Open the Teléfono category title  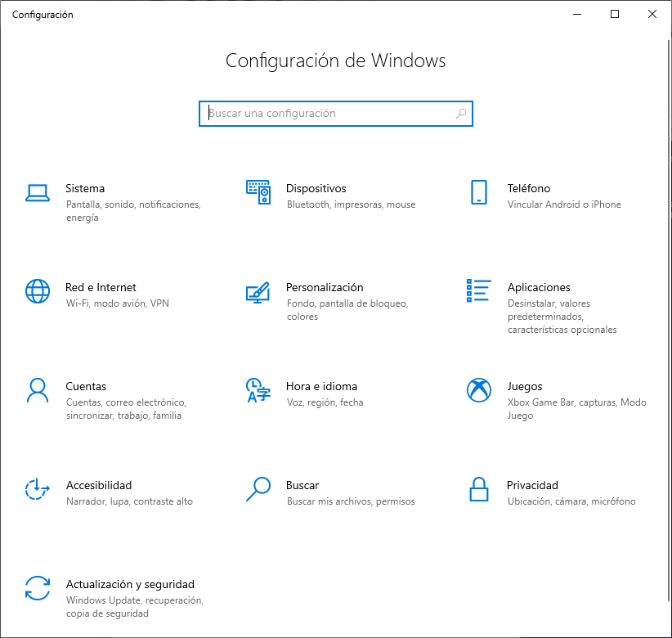[x=529, y=189]
